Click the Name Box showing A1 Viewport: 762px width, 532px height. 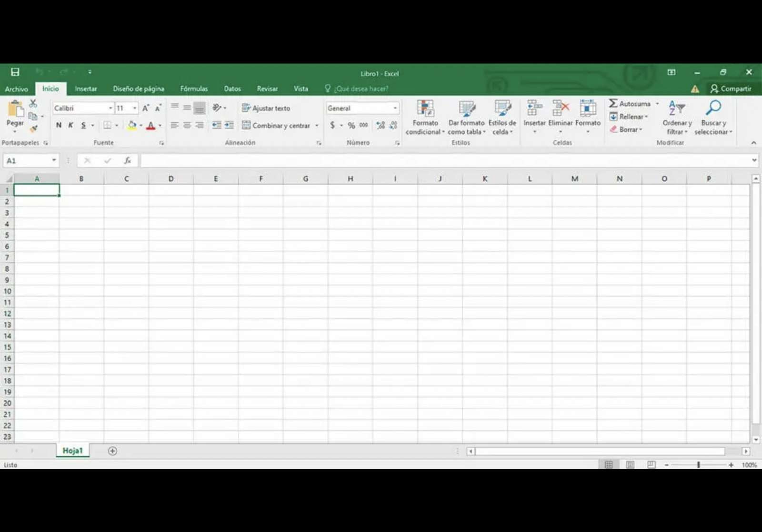[31, 161]
